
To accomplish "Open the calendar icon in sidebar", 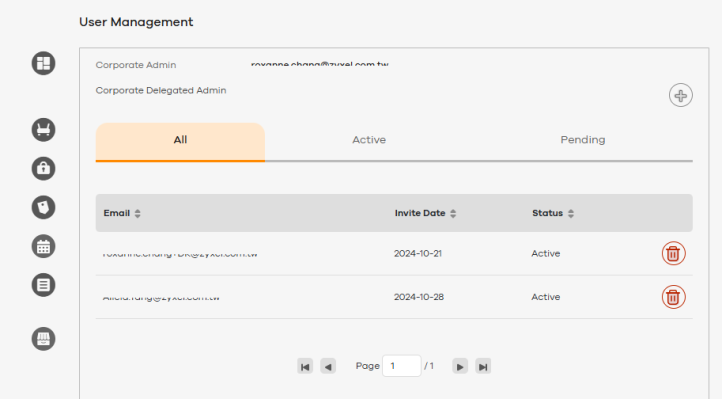I will (43, 246).
